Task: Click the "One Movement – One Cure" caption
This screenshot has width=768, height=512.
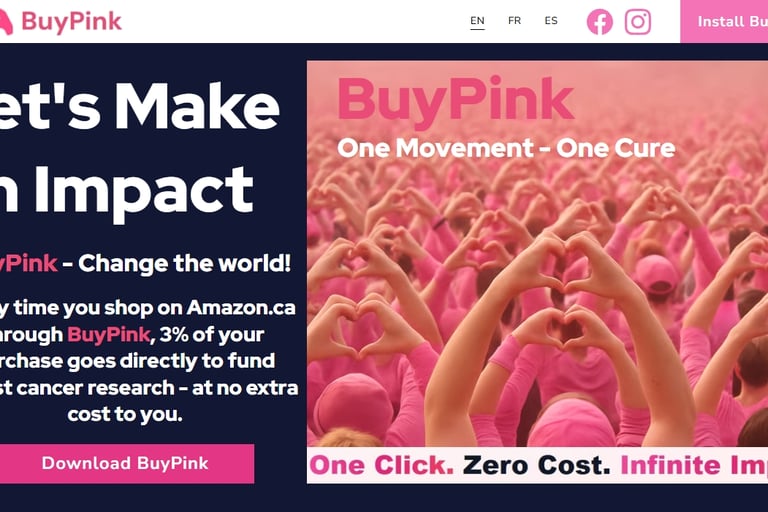Action: 506,148
